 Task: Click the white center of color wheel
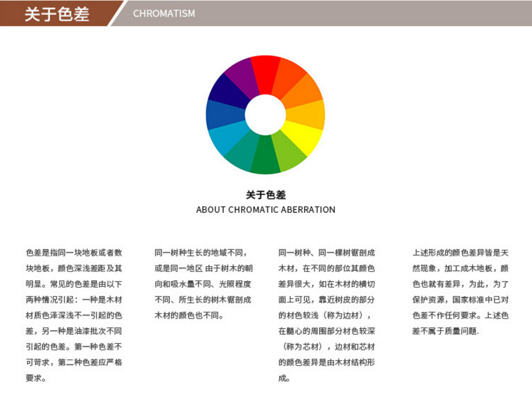point(265,115)
